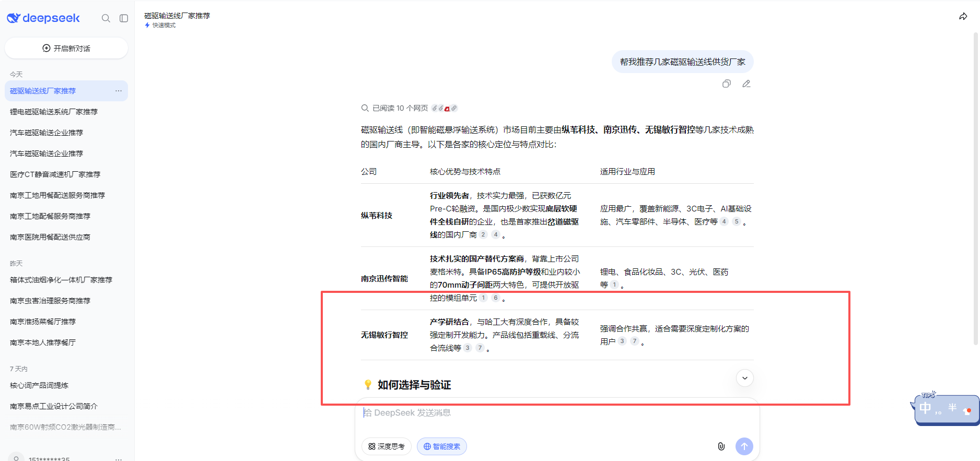Start a new chat with 开启新对话
The width and height of the screenshot is (980, 461).
pos(66,48)
